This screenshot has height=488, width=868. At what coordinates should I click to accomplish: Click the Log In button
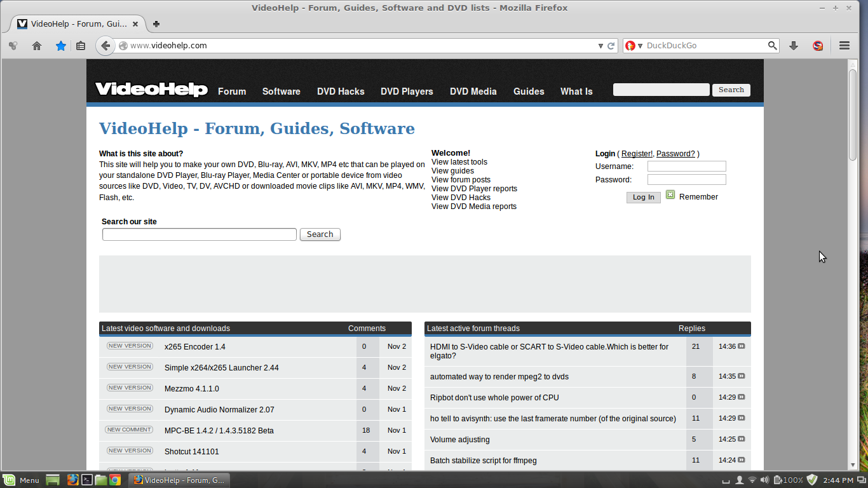(643, 197)
